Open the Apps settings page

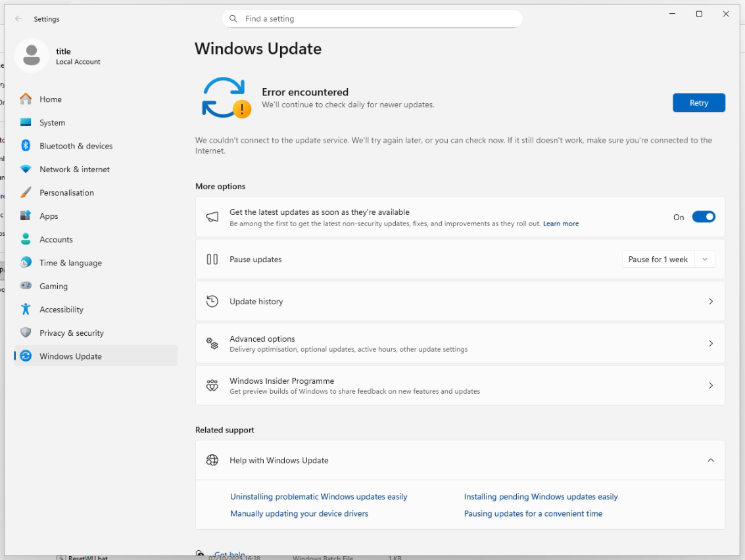tap(95, 216)
